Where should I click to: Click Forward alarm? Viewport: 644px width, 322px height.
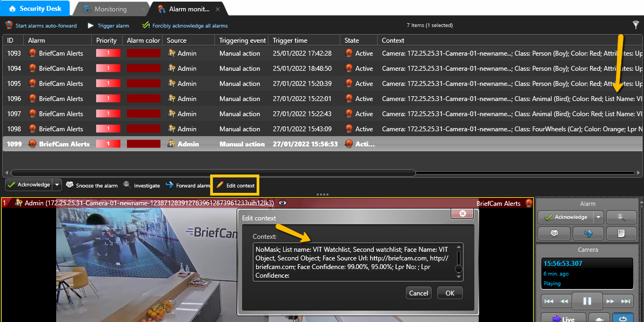point(187,186)
